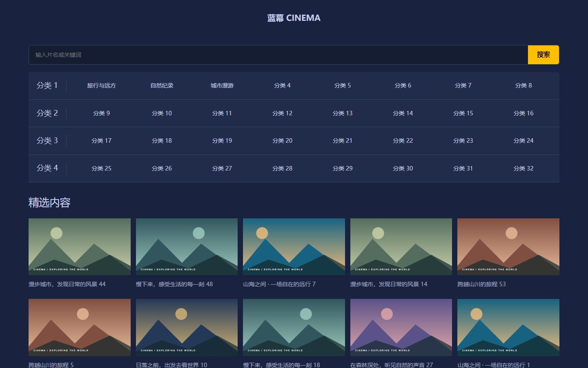
Task: Choose category 分类 4 link in first row
Action: coord(283,85)
